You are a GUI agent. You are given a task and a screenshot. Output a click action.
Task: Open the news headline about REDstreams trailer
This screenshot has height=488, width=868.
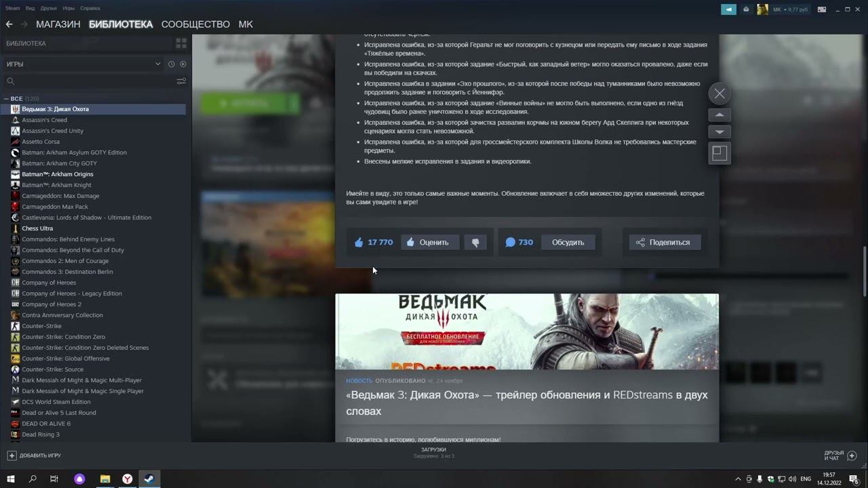point(527,403)
